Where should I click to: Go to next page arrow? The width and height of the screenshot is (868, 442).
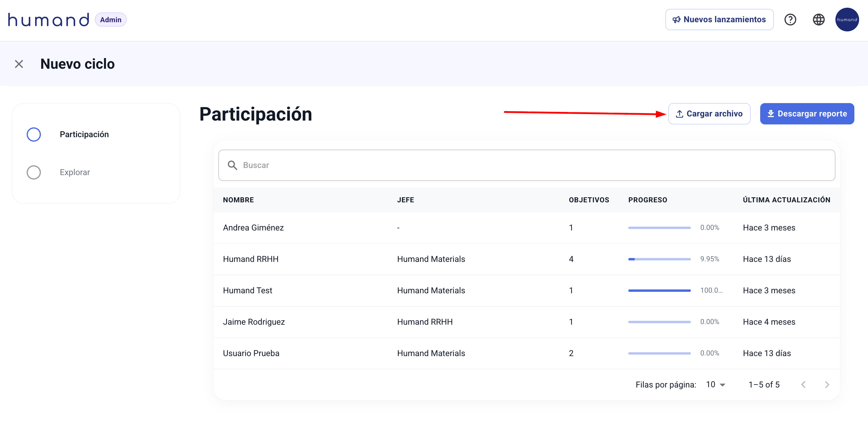click(827, 385)
